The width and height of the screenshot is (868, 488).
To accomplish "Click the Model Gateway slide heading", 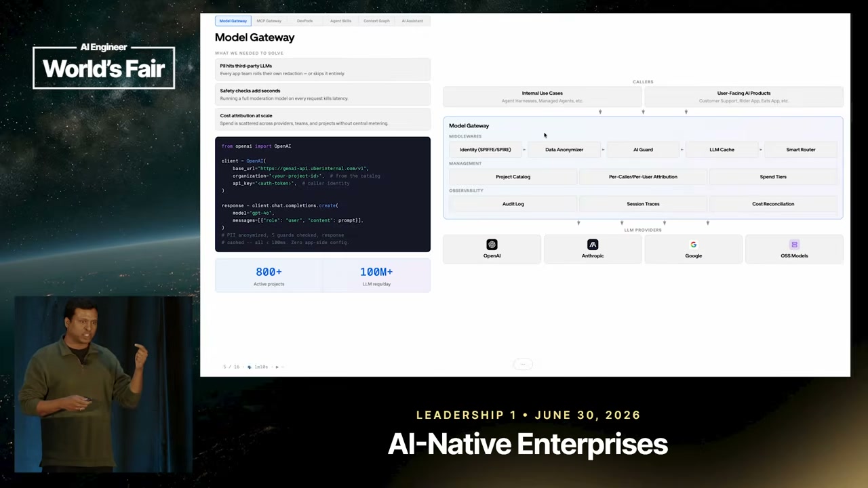I will (255, 37).
